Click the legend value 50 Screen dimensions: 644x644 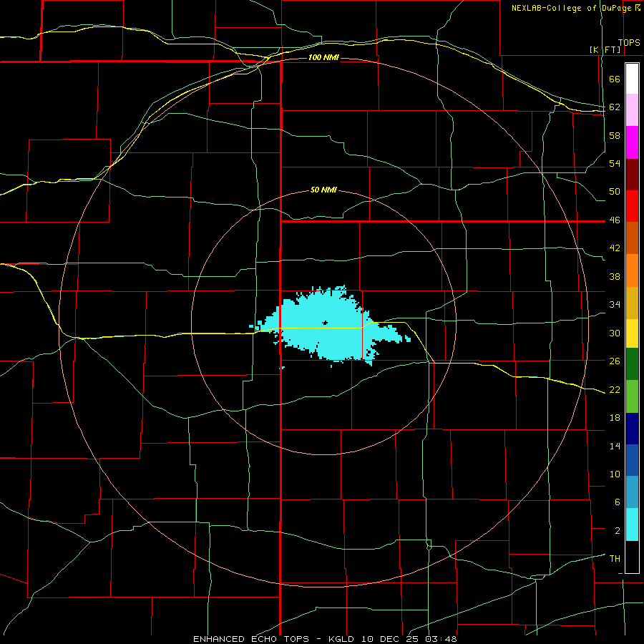click(615, 192)
